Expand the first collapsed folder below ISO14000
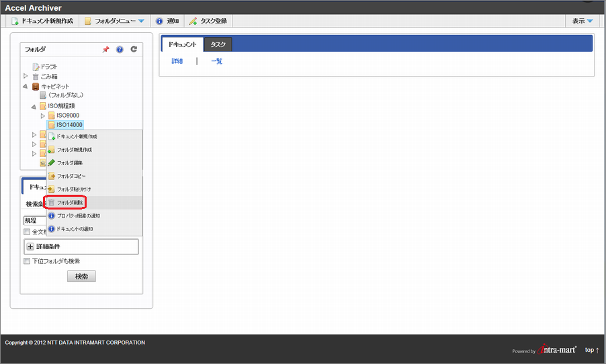This screenshot has height=364, width=606. (34, 134)
